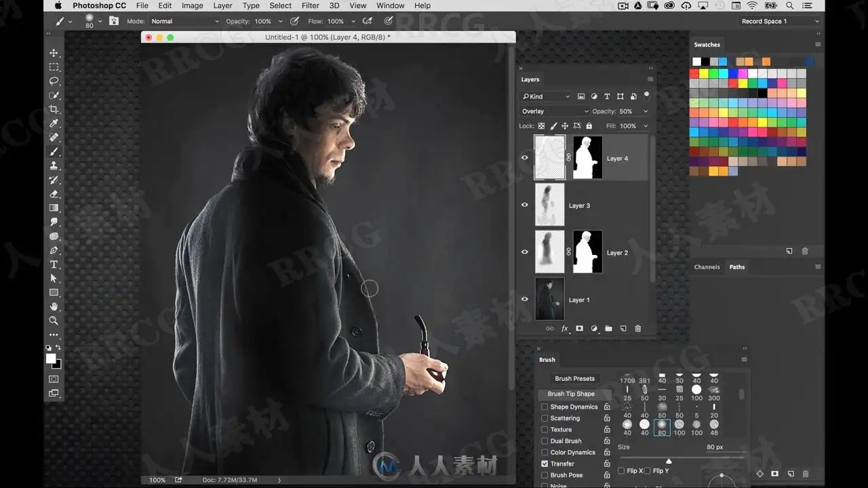Hide Layer 3 visibility eye
Image resolution: width=868 pixels, height=488 pixels.
524,205
